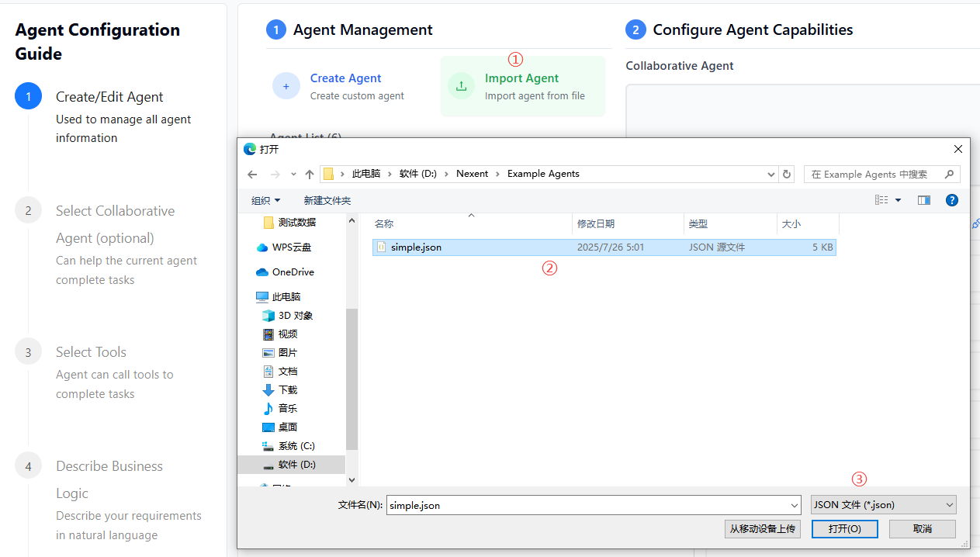Click the Create Agent plus icon
This screenshot has width=980, height=557.
(x=286, y=86)
